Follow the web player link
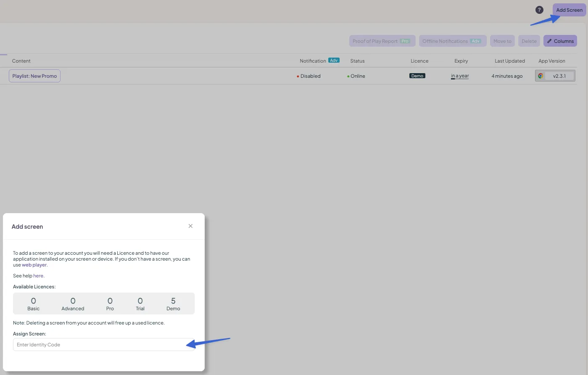Viewport: 588px width, 375px height. pos(34,265)
